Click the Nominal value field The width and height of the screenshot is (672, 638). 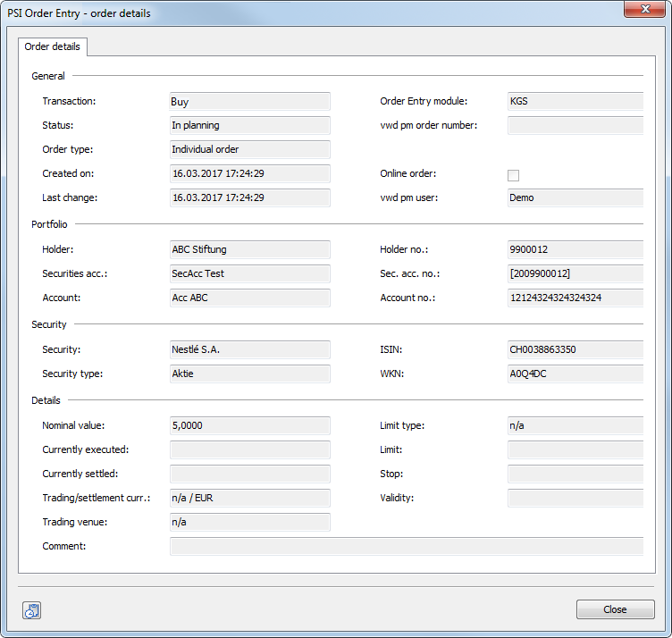(249, 426)
